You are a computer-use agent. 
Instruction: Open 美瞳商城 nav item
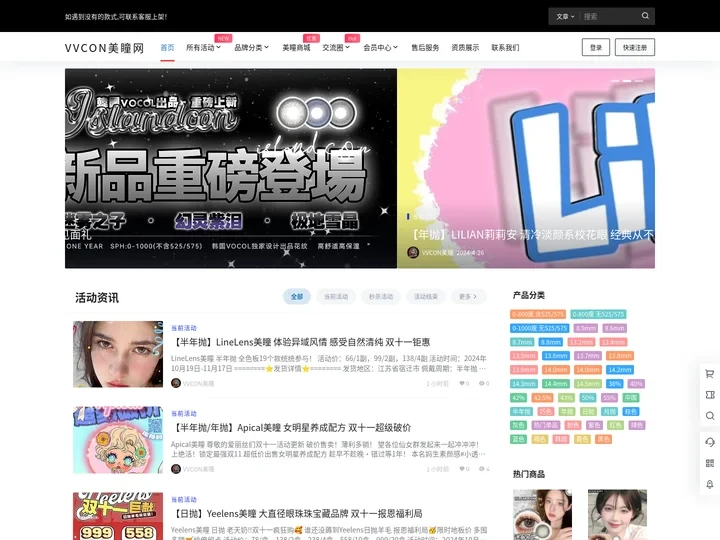(296, 47)
